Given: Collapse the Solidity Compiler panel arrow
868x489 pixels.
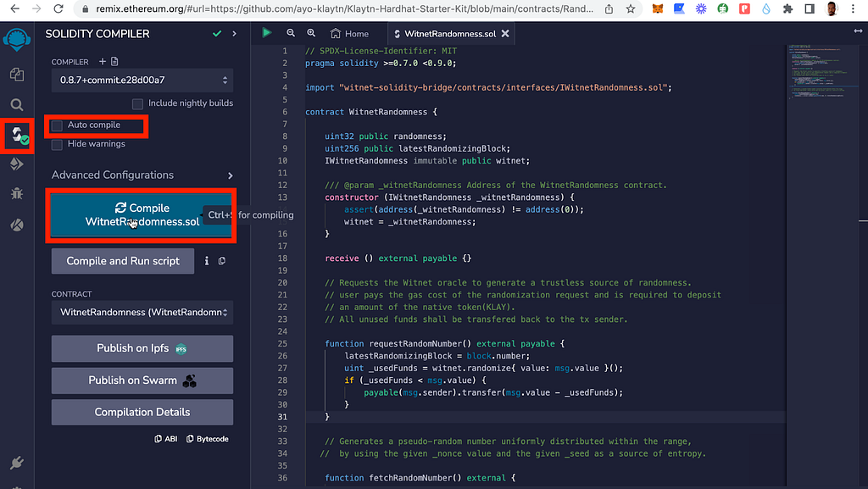Looking at the screenshot, I should pos(234,34).
